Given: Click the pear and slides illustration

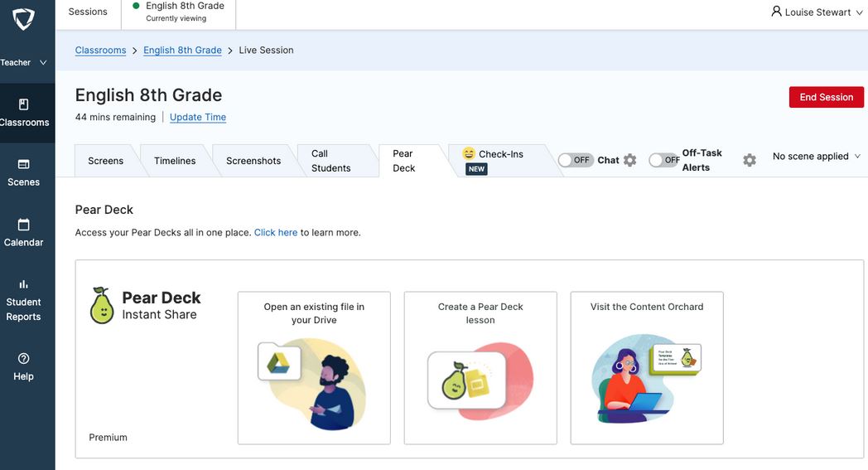Looking at the screenshot, I should [x=466, y=380].
